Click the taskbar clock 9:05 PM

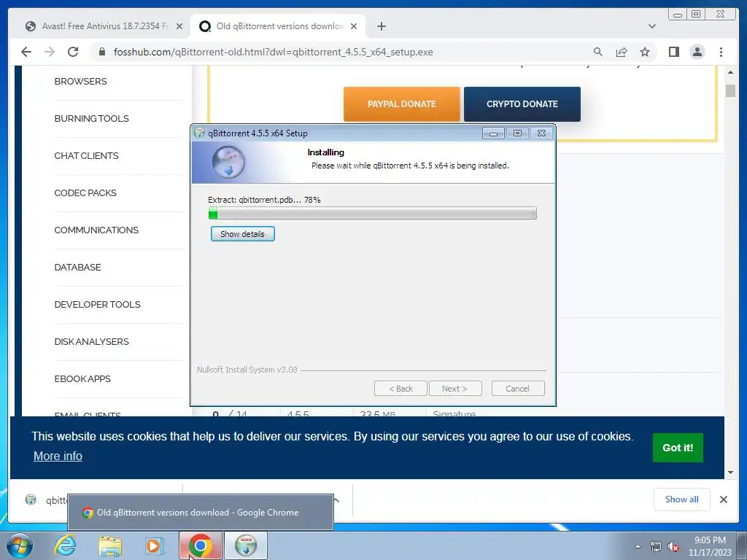[710, 540]
